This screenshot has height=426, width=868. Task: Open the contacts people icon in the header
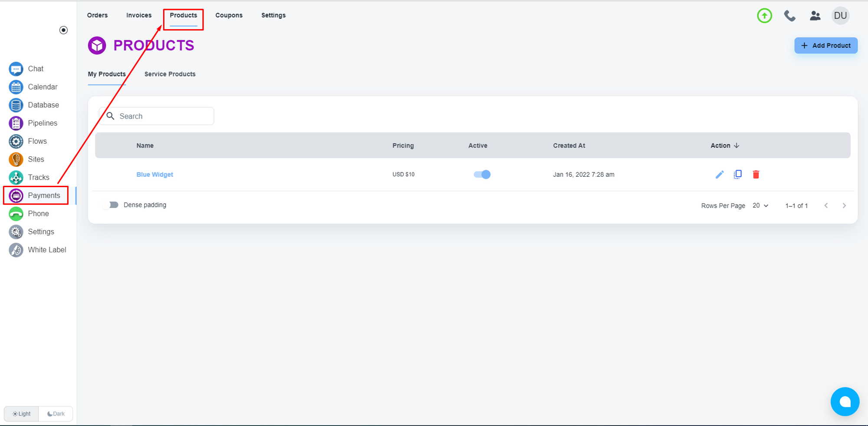pyautogui.click(x=815, y=16)
